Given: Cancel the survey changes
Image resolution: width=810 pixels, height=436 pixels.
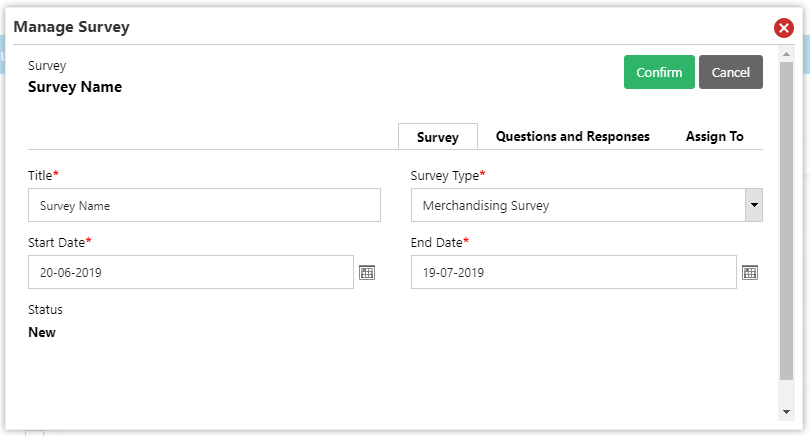Looking at the screenshot, I should (730, 72).
